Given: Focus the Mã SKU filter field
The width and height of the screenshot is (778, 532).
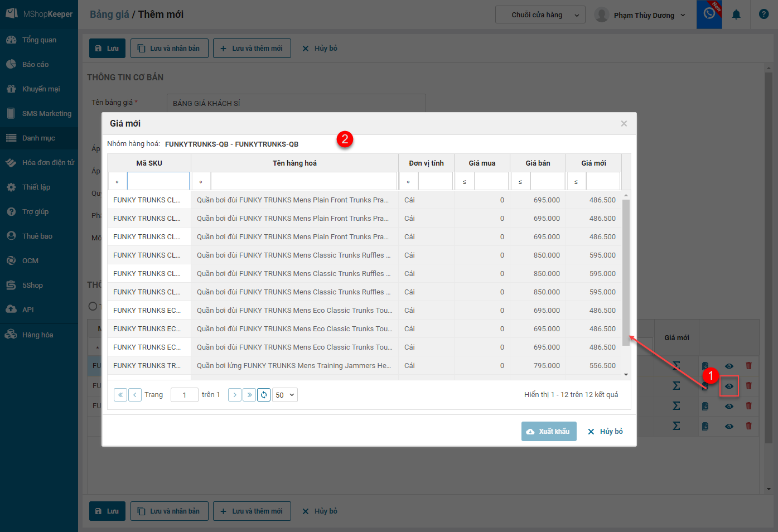Looking at the screenshot, I should point(158,181).
